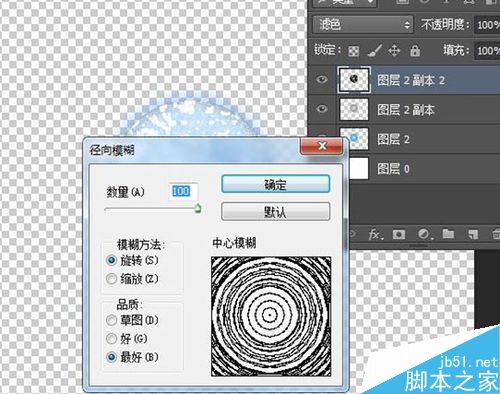Add a layer mask from the panel bottom
This screenshot has height=394, width=500.
click(x=399, y=234)
